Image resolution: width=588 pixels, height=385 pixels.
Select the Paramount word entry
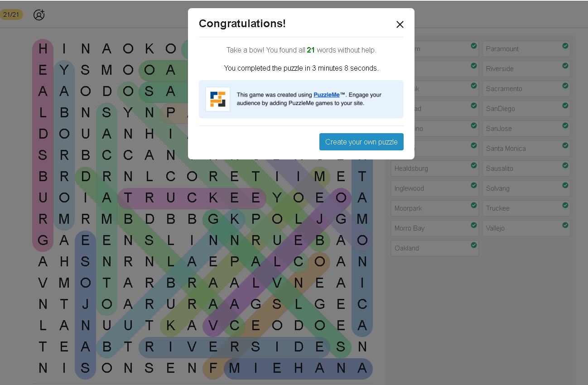pyautogui.click(x=526, y=49)
